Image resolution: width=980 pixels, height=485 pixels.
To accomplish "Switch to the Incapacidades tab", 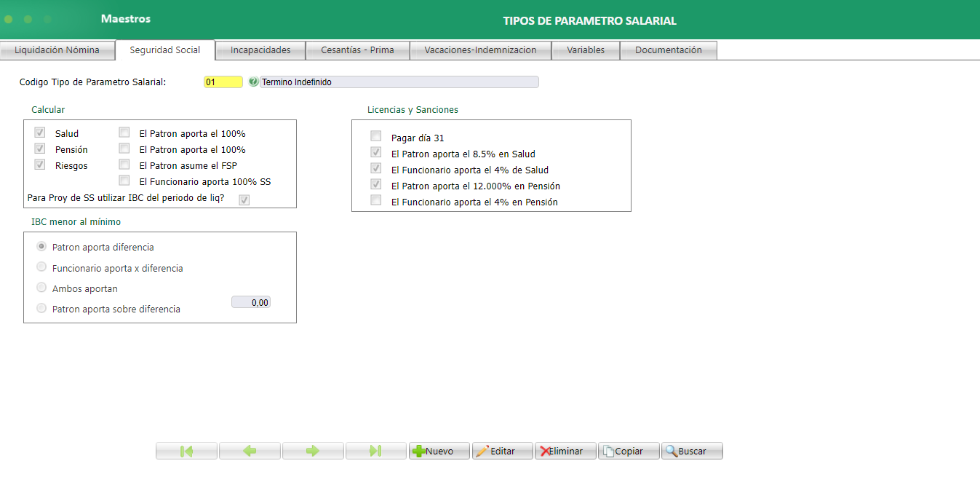I will (x=260, y=50).
